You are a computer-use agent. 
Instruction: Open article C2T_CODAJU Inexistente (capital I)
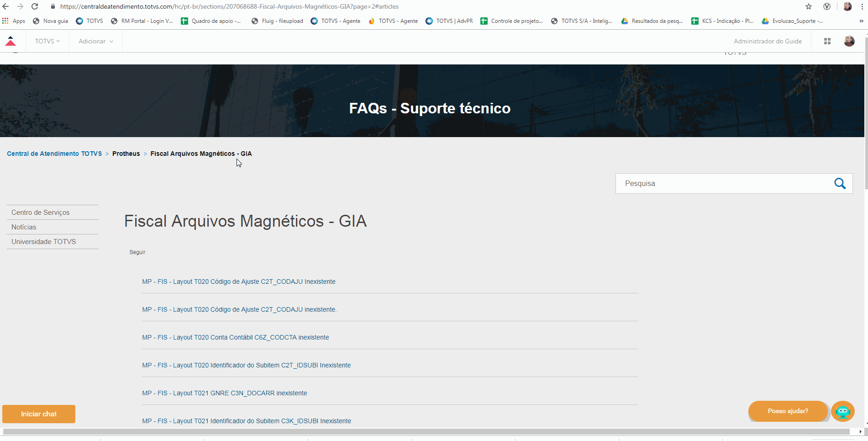(x=239, y=282)
